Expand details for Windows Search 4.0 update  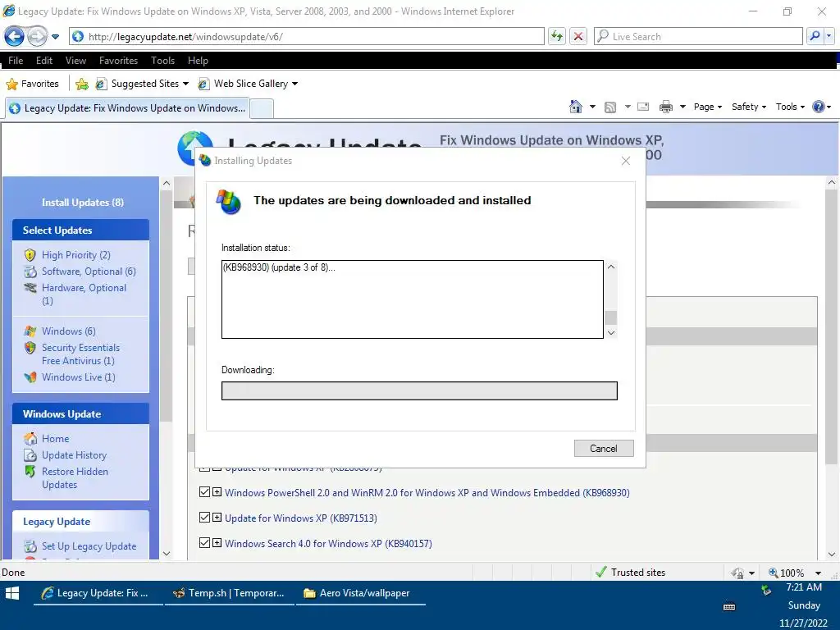coord(217,543)
